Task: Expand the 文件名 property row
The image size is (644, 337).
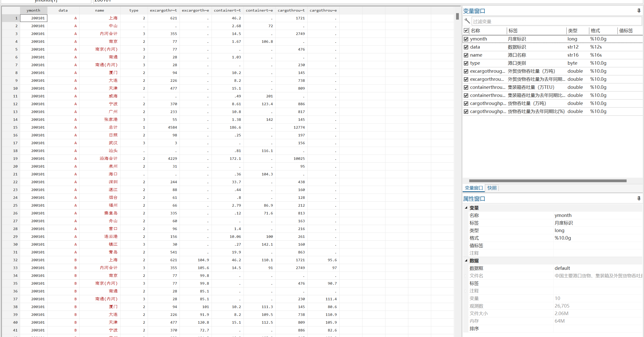Action: click(466, 276)
